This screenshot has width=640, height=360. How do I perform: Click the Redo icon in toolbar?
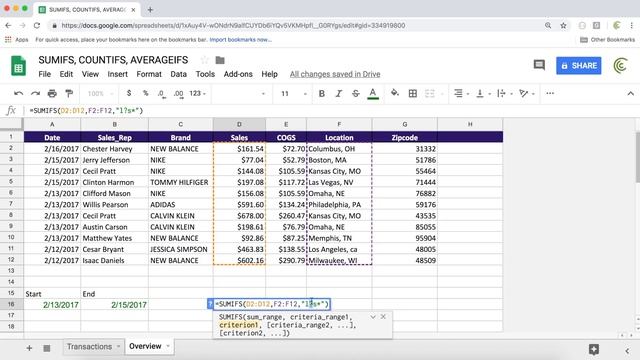click(36, 93)
